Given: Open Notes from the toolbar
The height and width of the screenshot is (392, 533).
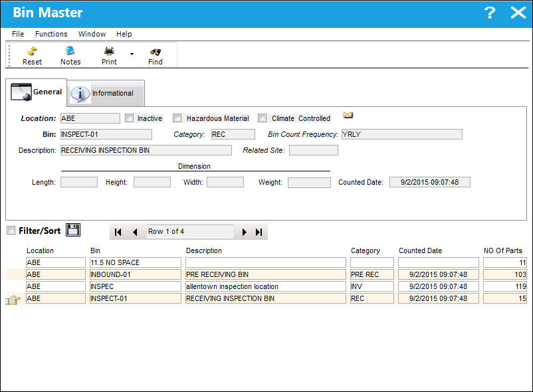Looking at the screenshot, I should point(70,56).
